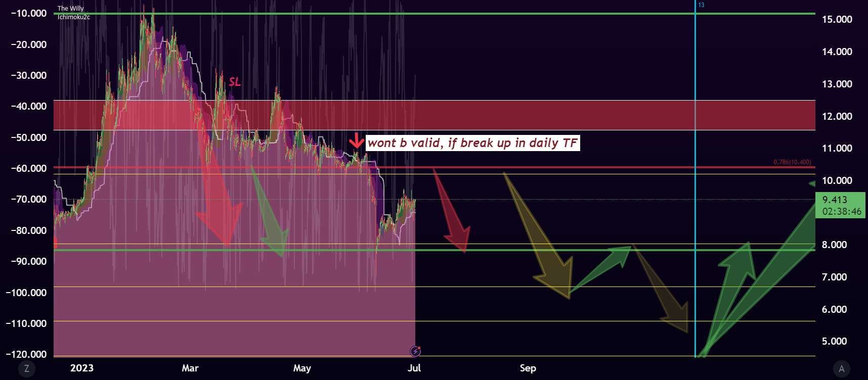This screenshot has width=868, height=380.
Task: Click the Jul label on time axis
Action: pos(414,368)
